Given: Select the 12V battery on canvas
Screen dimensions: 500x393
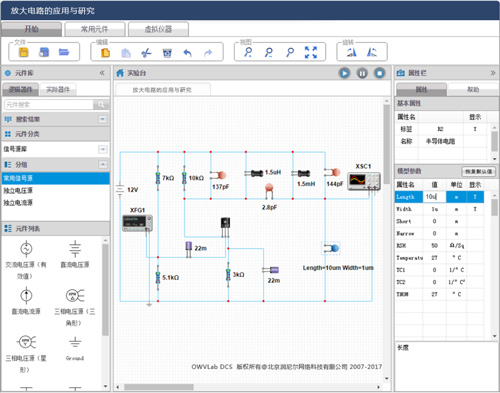Looking at the screenshot, I should [x=120, y=190].
